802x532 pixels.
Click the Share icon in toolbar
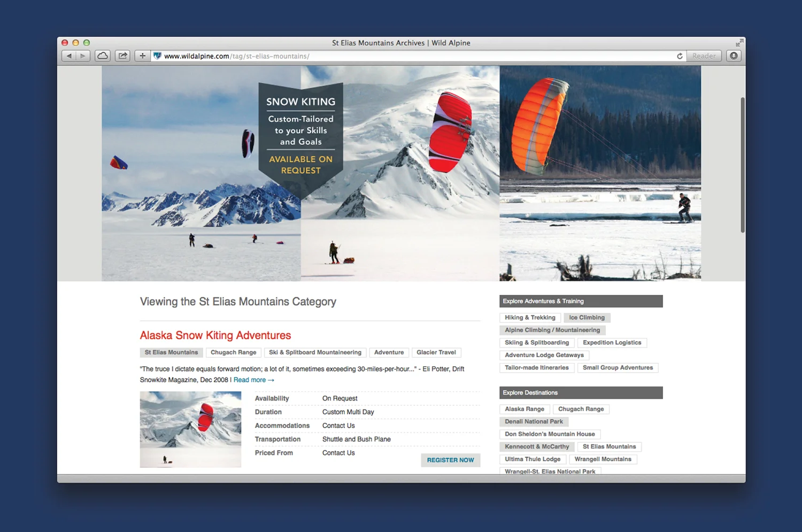click(123, 56)
